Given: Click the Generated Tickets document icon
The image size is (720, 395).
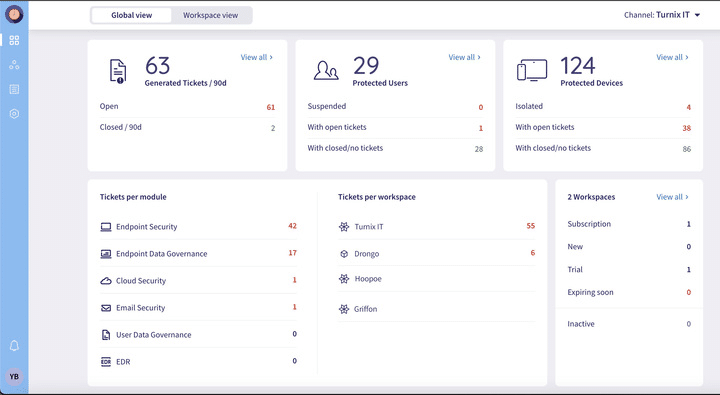Looking at the screenshot, I should [x=118, y=71].
